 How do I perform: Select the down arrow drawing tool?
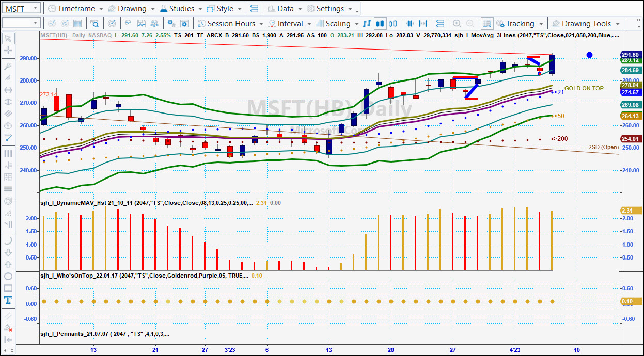(x=8, y=252)
